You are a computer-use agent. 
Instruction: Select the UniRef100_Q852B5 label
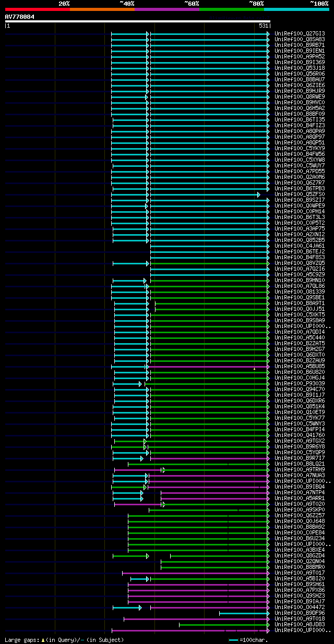(300, 240)
